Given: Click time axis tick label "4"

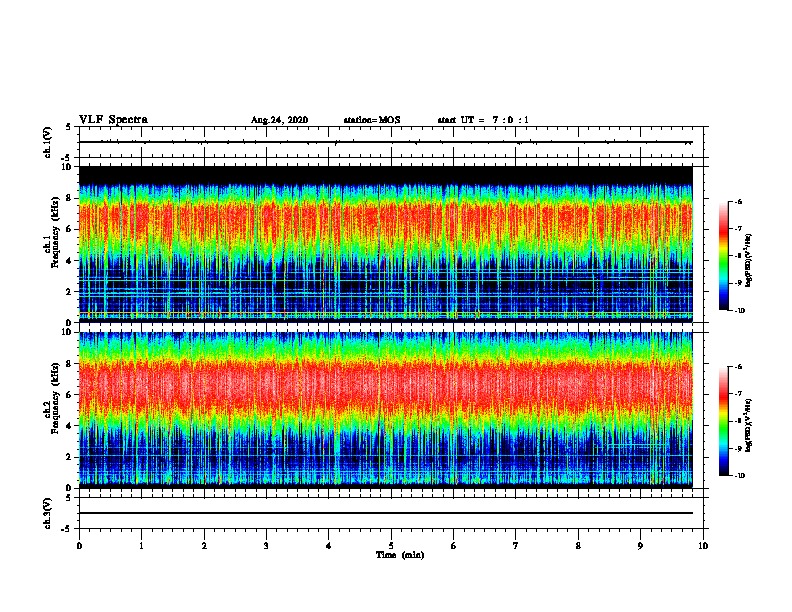Looking at the screenshot, I should pyautogui.click(x=329, y=546).
